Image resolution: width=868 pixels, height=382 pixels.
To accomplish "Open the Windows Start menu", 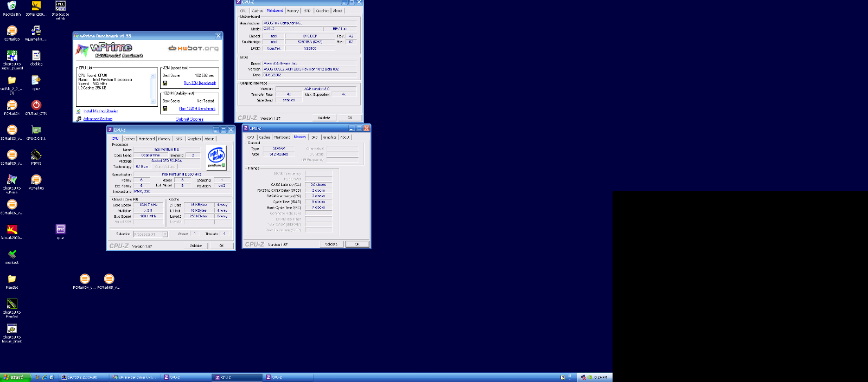I will pos(14,377).
